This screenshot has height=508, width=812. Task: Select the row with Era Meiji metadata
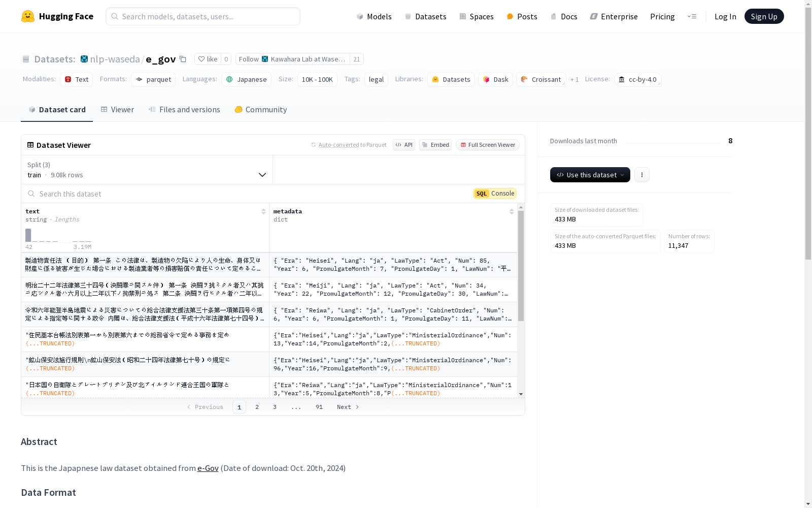coord(269,290)
